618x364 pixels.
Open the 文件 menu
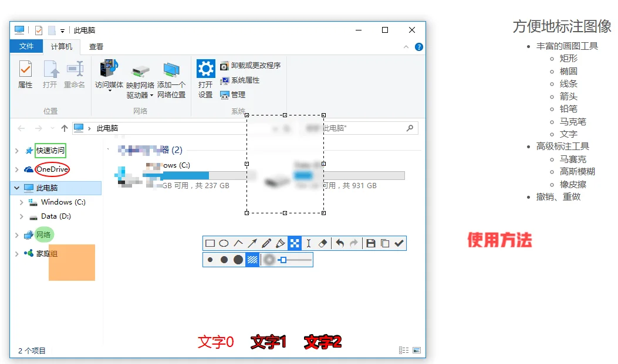pos(27,46)
